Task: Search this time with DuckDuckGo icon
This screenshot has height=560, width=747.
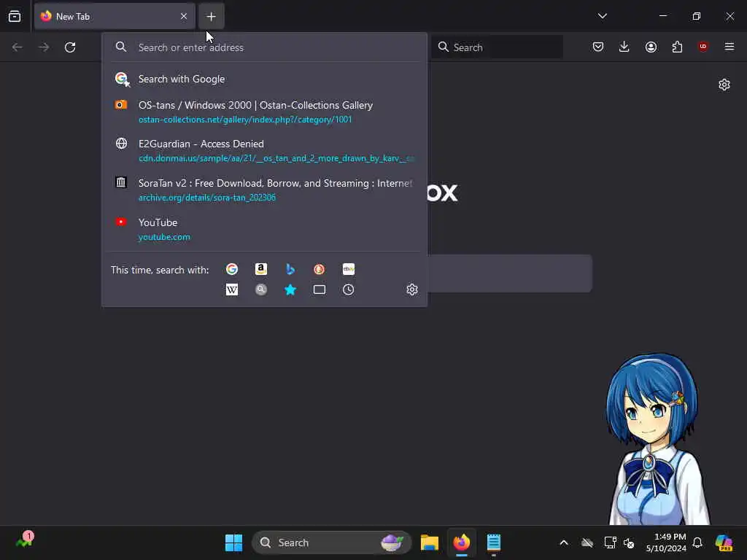Action: 320,270
